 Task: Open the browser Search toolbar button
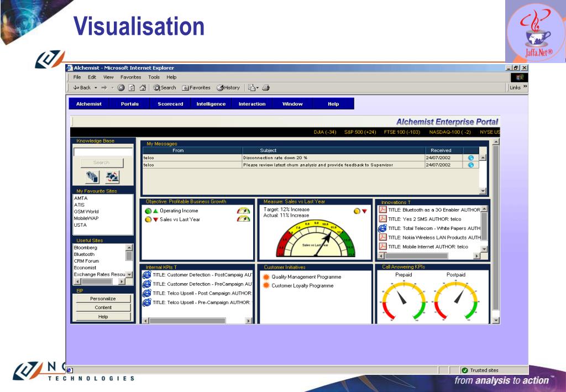pyautogui.click(x=165, y=88)
